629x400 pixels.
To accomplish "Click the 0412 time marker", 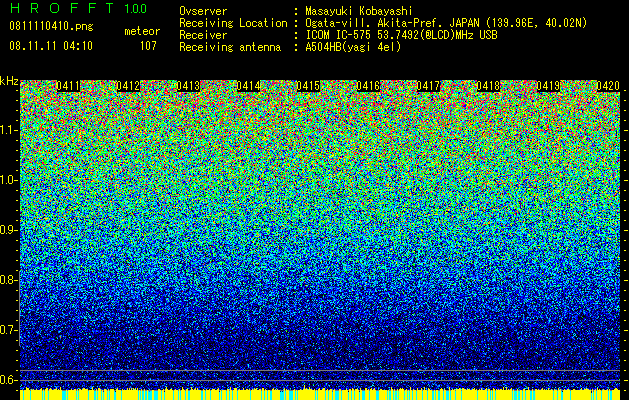I will pyautogui.click(x=128, y=86).
